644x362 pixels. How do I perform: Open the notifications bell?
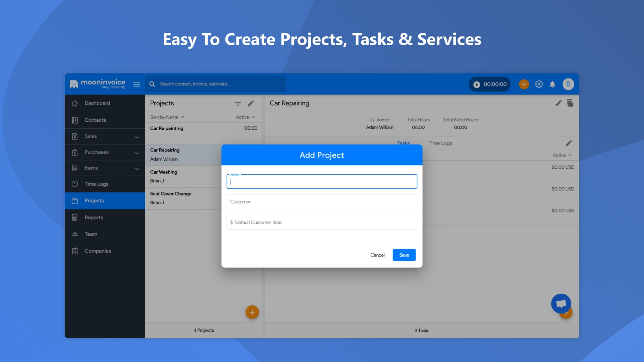(x=552, y=84)
